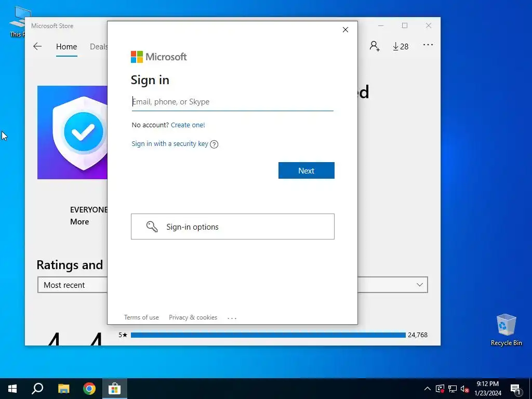Open Sign-in options
This screenshot has width=532, height=399.
click(232, 227)
